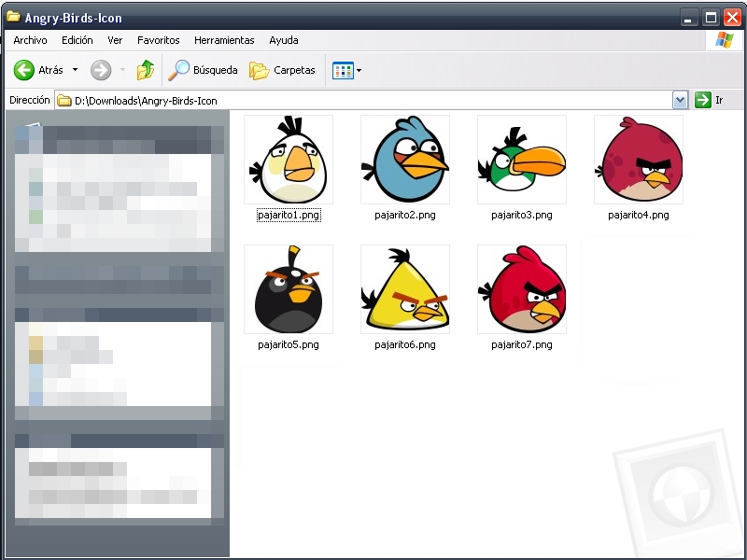Open the Favoritos menu
This screenshot has width=747, height=560.
(x=158, y=40)
